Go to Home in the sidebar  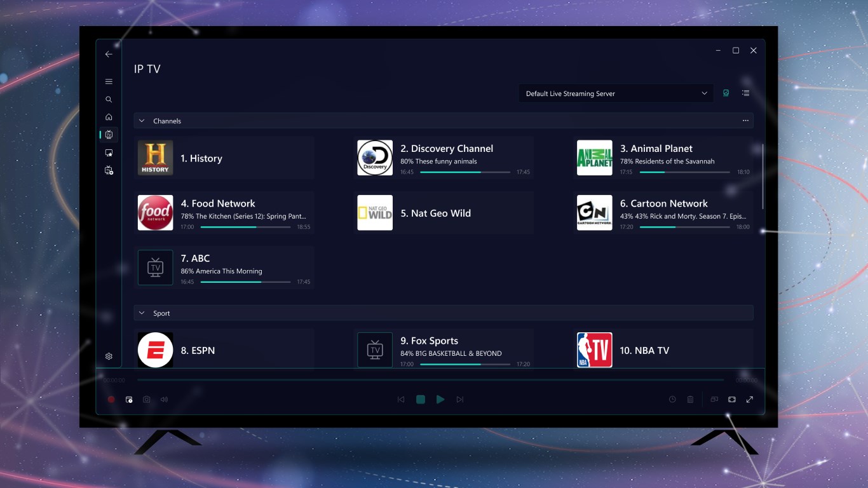tap(109, 117)
